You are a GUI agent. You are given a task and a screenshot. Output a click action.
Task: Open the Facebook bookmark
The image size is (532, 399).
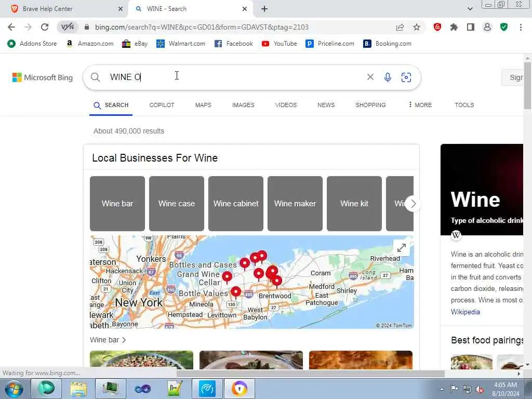pos(234,44)
